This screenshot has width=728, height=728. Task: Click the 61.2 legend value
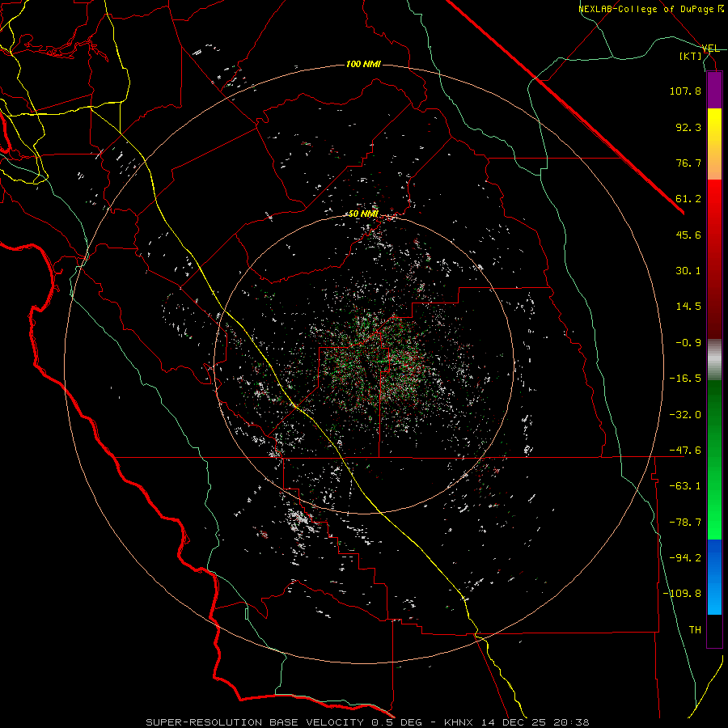coord(688,199)
